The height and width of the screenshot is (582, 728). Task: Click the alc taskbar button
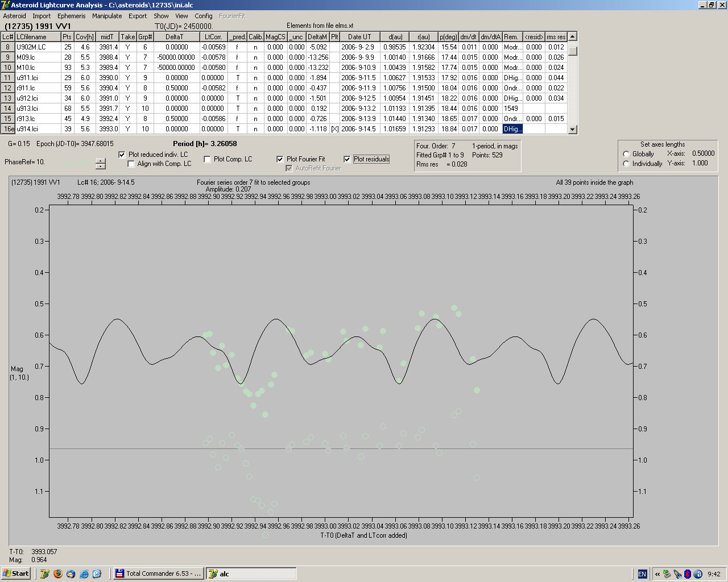(251, 573)
